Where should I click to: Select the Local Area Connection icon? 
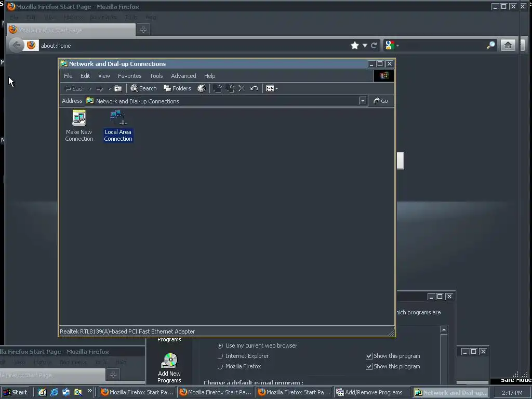coord(118,126)
